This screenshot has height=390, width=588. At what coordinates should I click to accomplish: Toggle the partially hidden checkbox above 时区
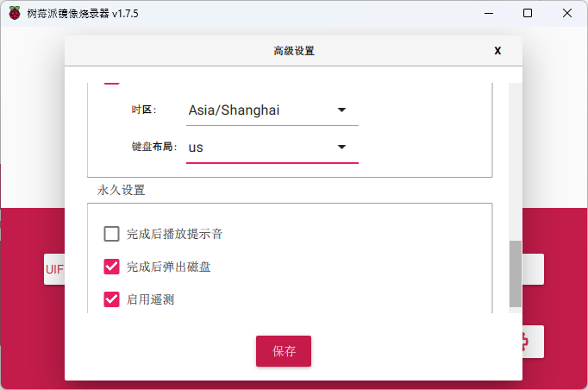111,83
